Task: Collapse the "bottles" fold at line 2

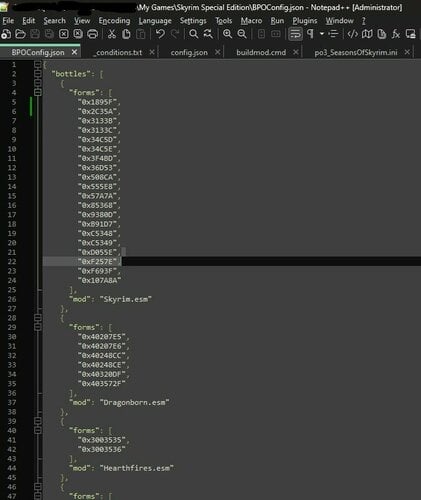Action: pos(38,73)
